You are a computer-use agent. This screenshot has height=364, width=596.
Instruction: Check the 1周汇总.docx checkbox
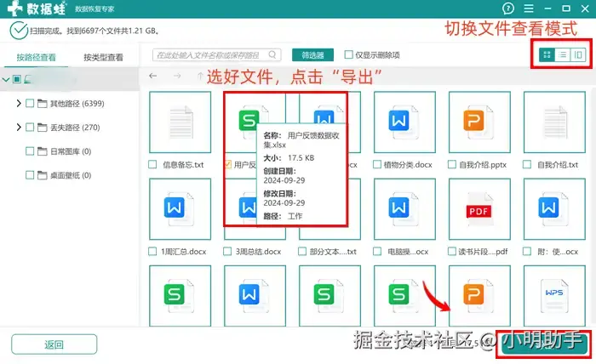click(x=152, y=251)
